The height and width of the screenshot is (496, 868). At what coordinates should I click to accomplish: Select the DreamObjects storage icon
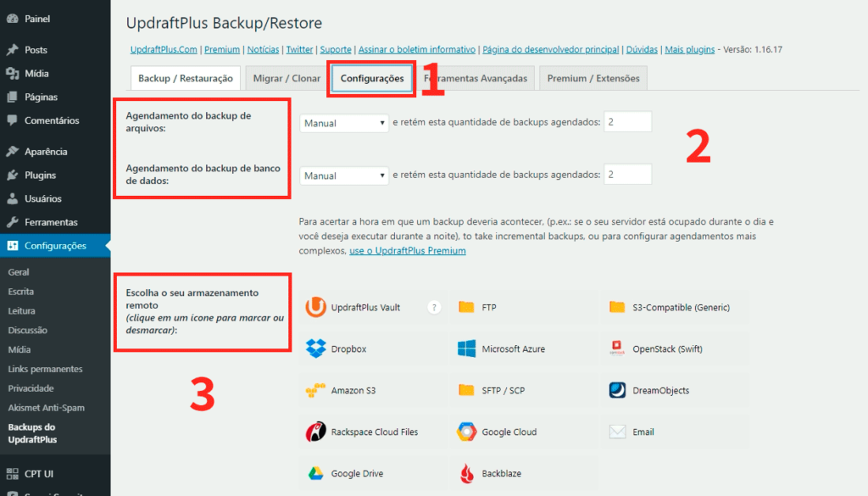coord(618,391)
